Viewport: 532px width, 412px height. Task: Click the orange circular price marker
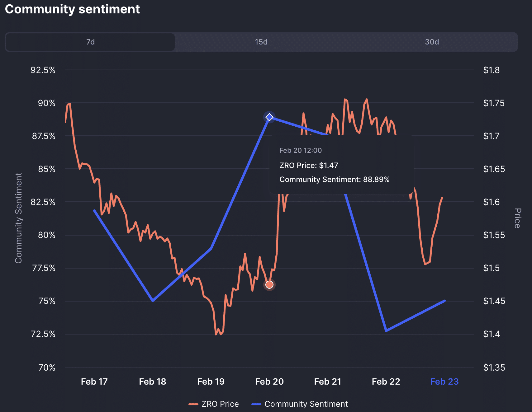(x=269, y=284)
